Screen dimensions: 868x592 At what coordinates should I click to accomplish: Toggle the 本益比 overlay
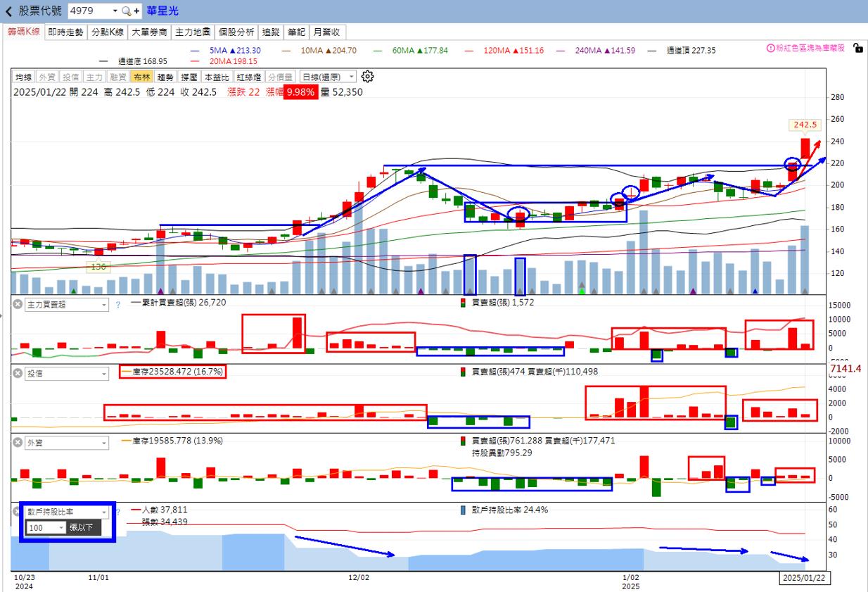[x=217, y=77]
